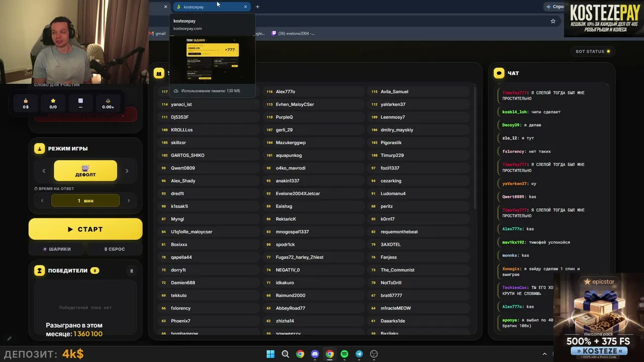
Task: Select participant Evelone2004XJetcar
Action: tap(313, 194)
